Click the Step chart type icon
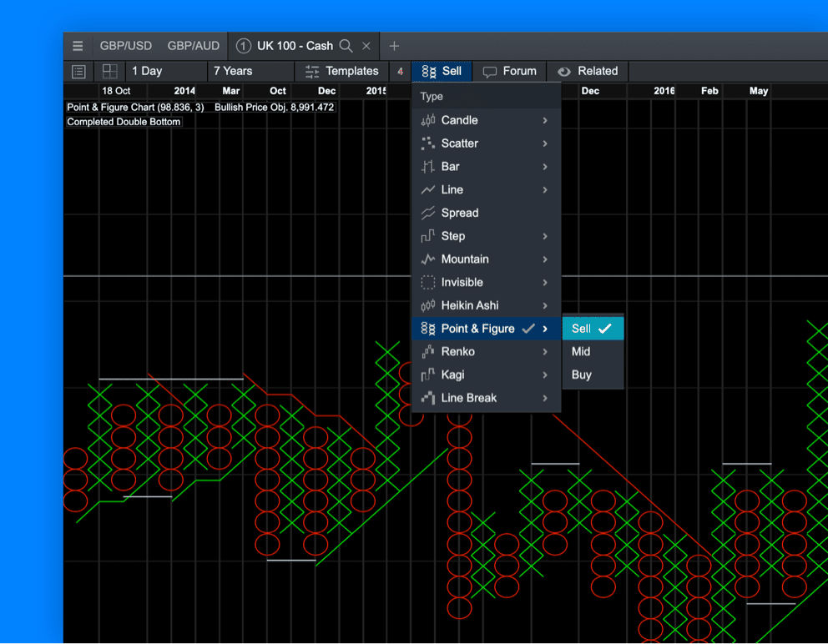This screenshot has width=828, height=644. click(427, 236)
